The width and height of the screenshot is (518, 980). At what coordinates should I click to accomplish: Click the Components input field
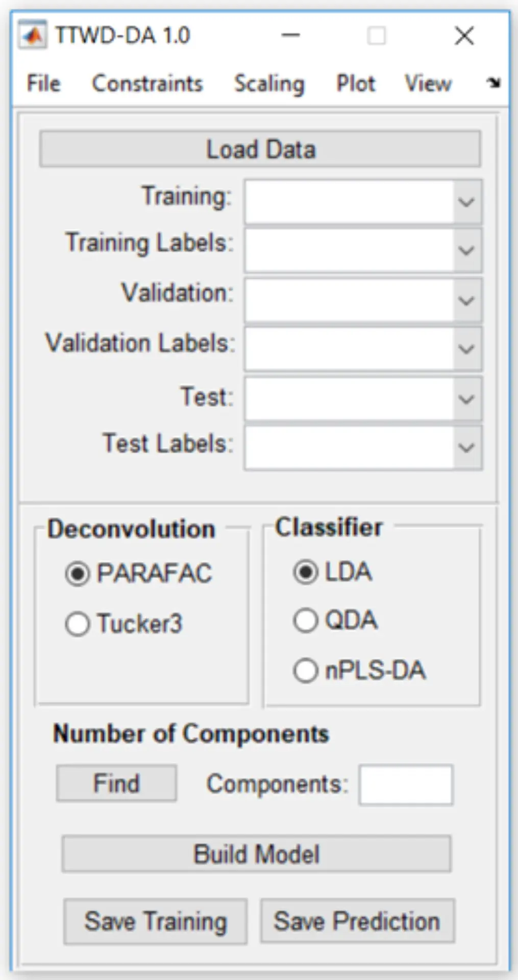406,785
